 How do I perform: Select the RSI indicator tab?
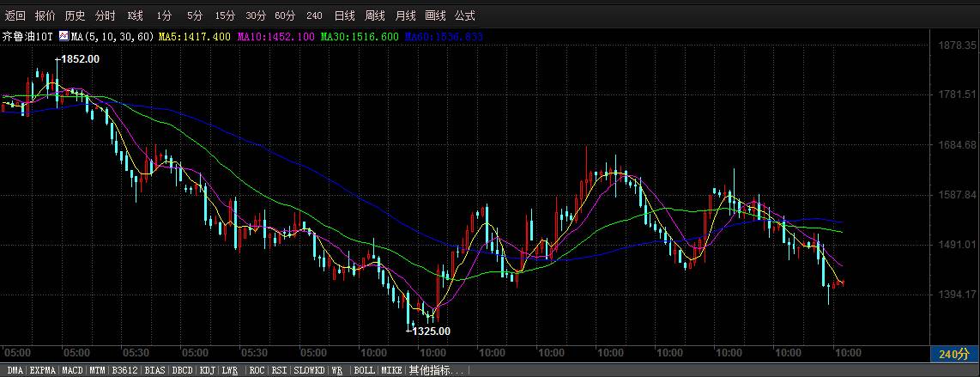click(279, 371)
